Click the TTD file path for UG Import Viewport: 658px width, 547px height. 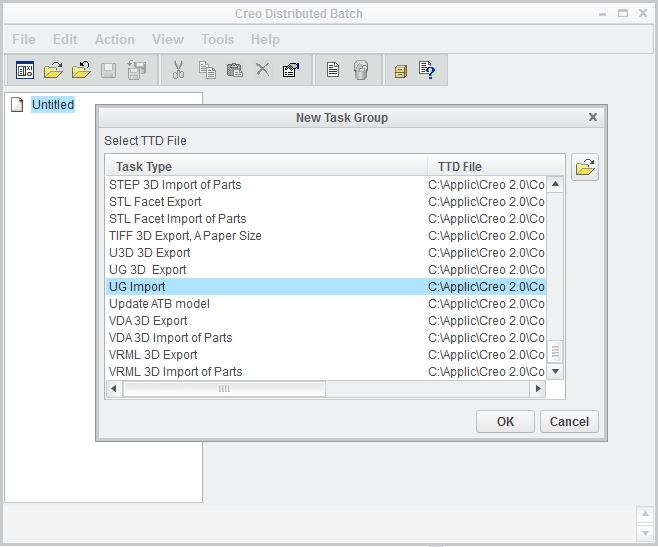coord(486,287)
